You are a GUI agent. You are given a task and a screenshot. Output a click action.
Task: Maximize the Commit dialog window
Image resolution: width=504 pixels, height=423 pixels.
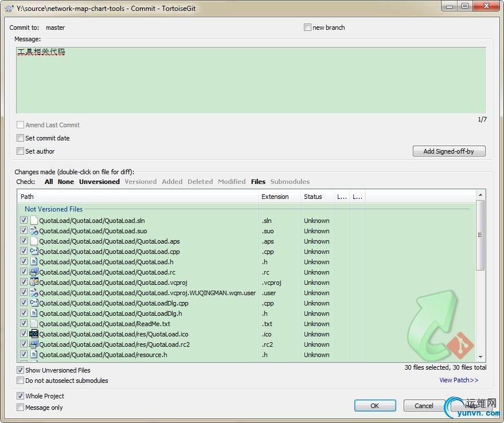[x=464, y=6]
